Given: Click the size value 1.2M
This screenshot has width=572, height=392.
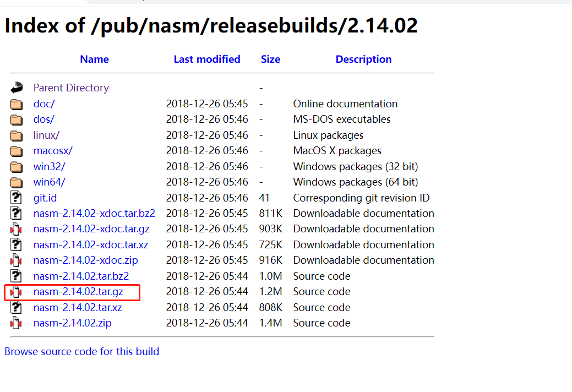Looking at the screenshot, I should pos(271,292).
